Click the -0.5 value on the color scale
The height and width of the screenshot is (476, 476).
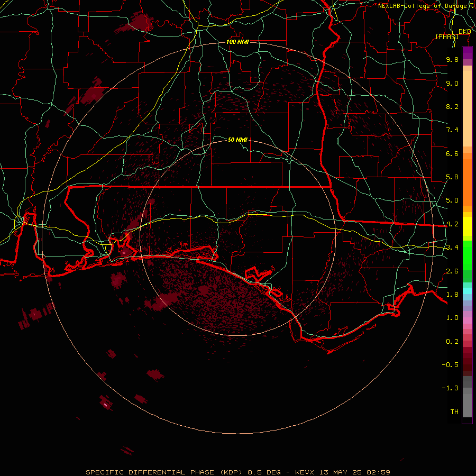point(450,365)
